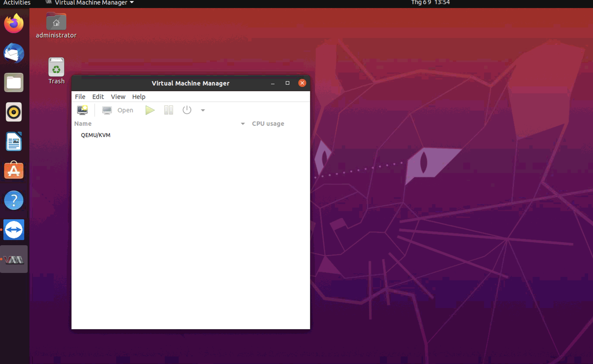
Task: Select the View menu item
Action: [x=118, y=96]
